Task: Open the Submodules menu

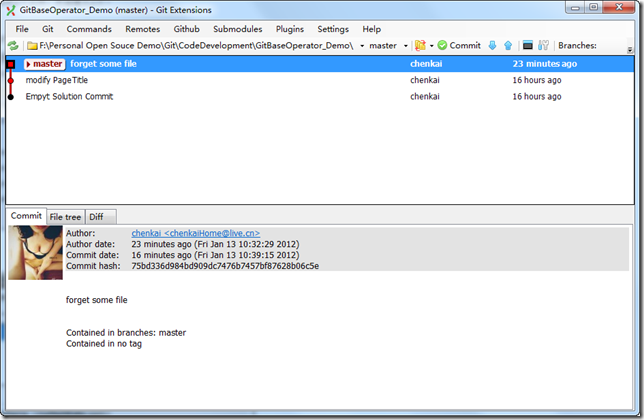Action: (x=237, y=29)
